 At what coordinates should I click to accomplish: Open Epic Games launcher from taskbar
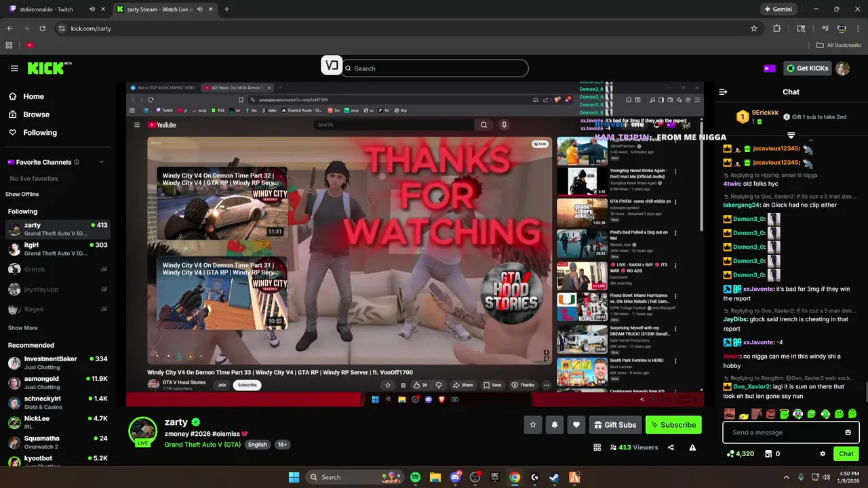point(495,477)
